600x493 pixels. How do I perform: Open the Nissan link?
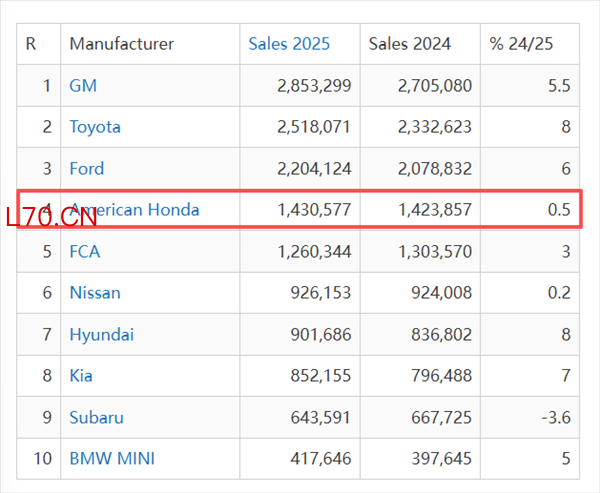pyautogui.click(x=95, y=292)
